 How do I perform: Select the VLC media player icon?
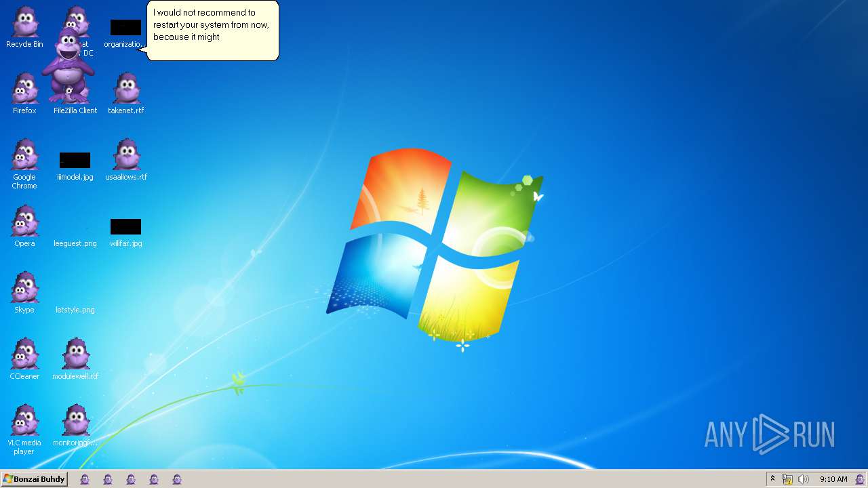pos(24,421)
